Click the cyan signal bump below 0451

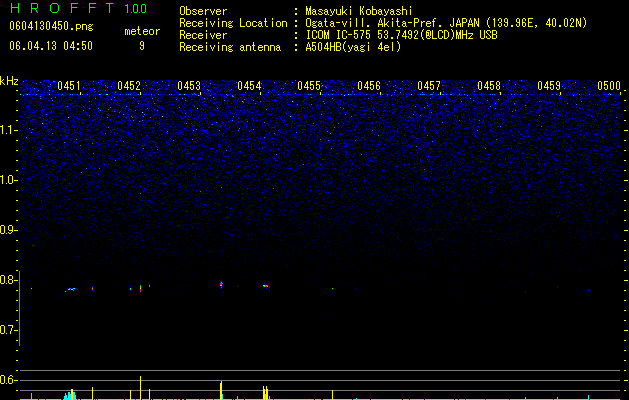(x=70, y=395)
